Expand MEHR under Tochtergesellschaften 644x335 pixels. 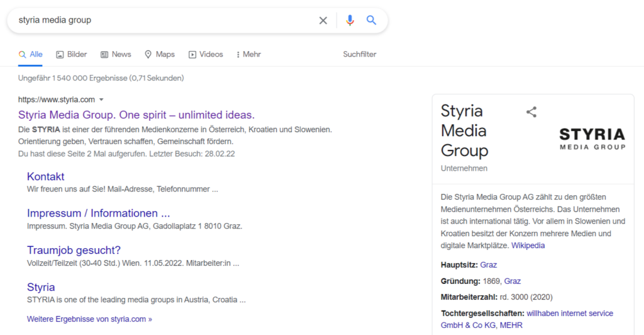pyautogui.click(x=511, y=325)
